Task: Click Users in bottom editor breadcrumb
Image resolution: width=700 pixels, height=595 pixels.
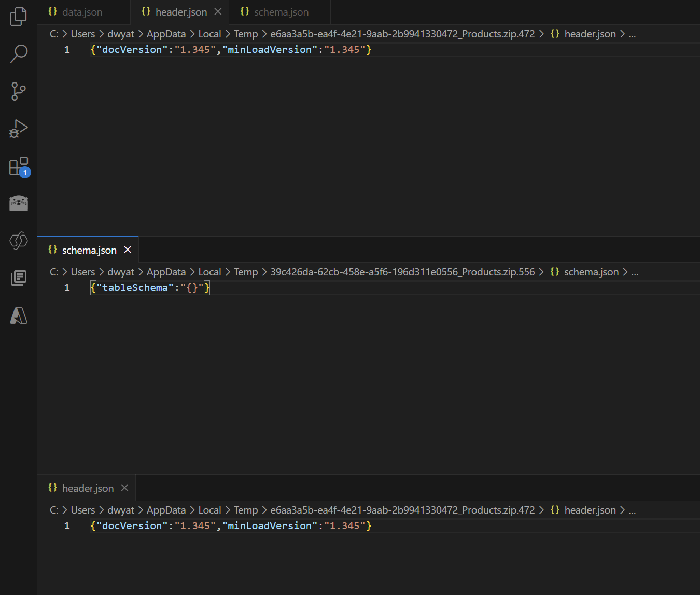Action: pyautogui.click(x=83, y=510)
